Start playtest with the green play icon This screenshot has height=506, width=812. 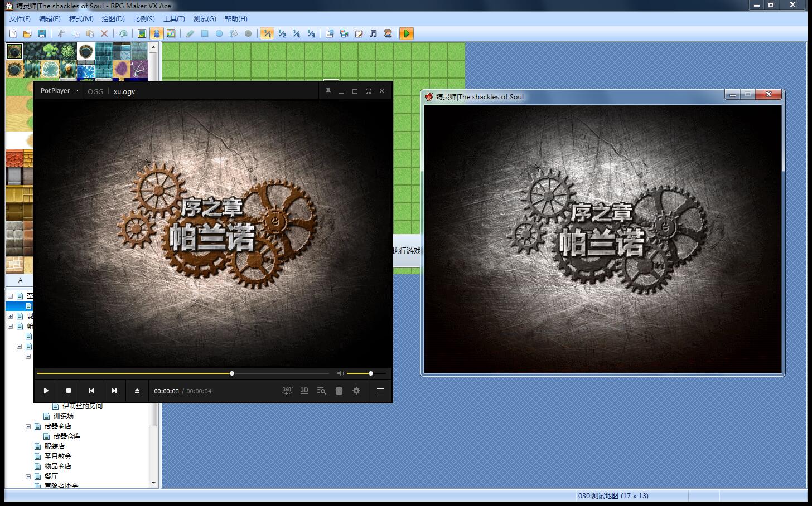pyautogui.click(x=407, y=33)
